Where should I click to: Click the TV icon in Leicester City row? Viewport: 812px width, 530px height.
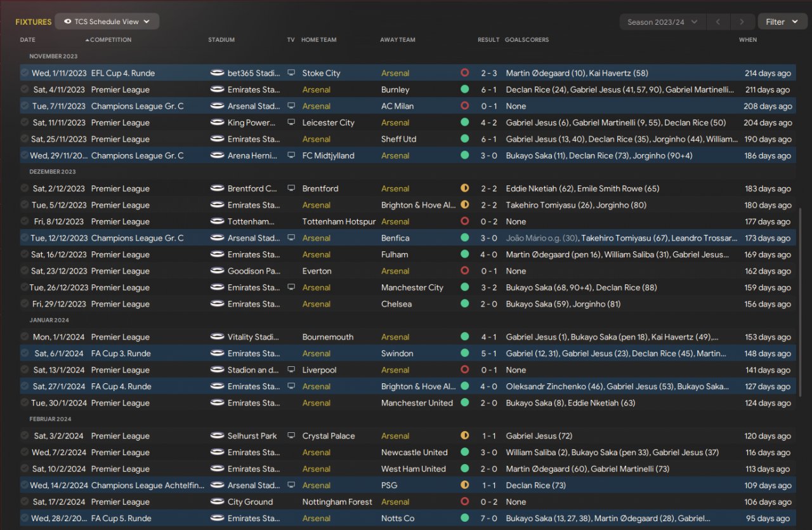coord(291,123)
